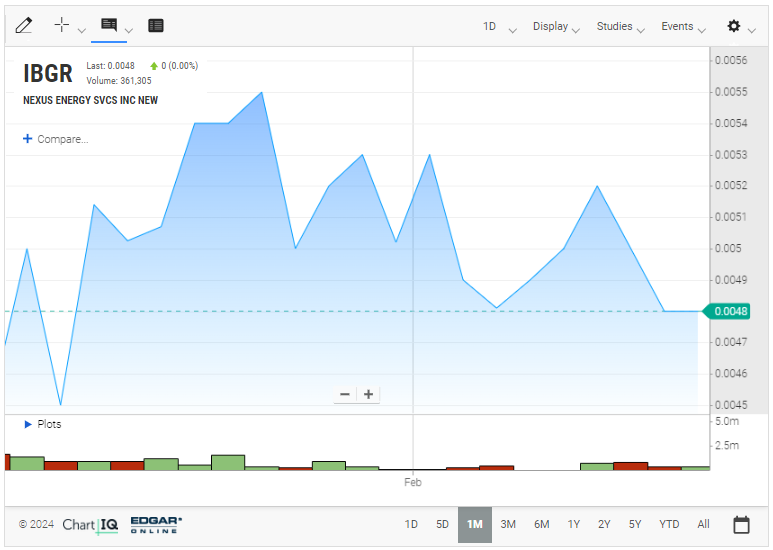The height and width of the screenshot is (550, 773).
Task: Select the 1Y range button
Action: [573, 524]
